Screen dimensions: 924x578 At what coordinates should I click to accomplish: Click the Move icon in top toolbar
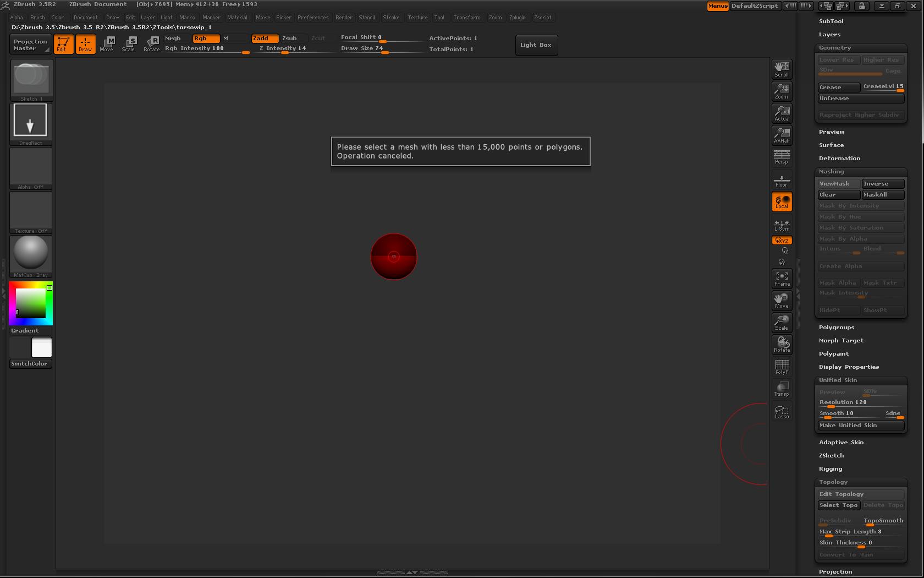click(x=107, y=44)
